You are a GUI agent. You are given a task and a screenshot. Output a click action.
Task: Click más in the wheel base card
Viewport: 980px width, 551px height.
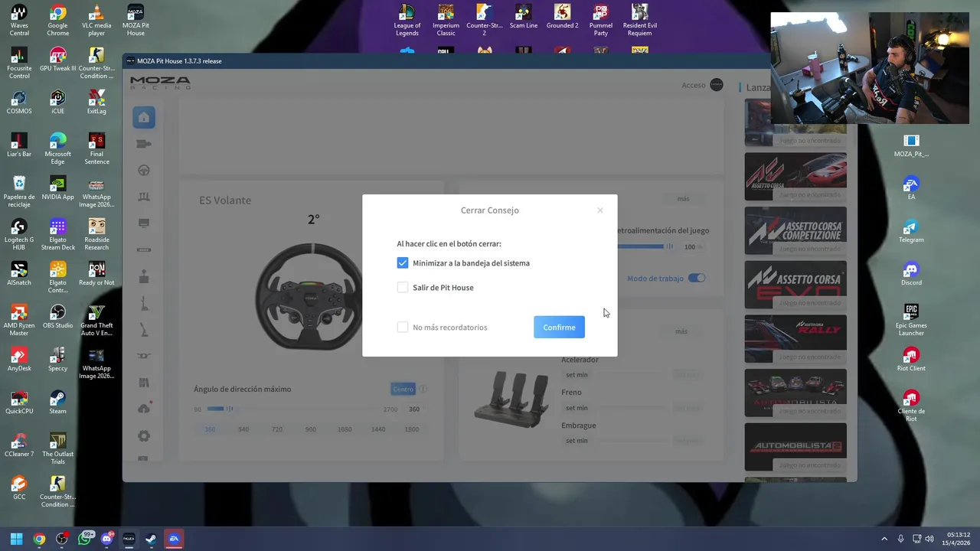(x=683, y=199)
